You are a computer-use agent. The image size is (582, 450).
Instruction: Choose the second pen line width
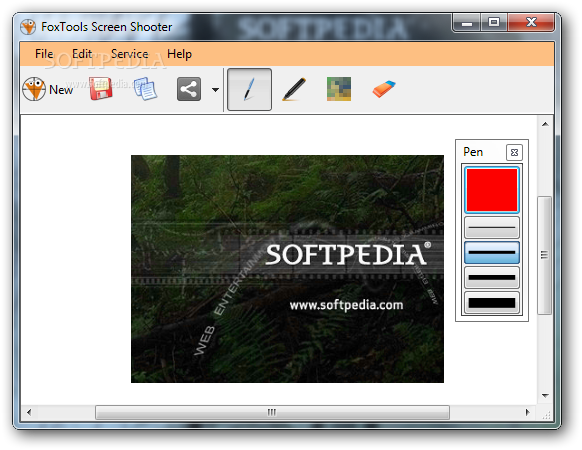coord(492,252)
